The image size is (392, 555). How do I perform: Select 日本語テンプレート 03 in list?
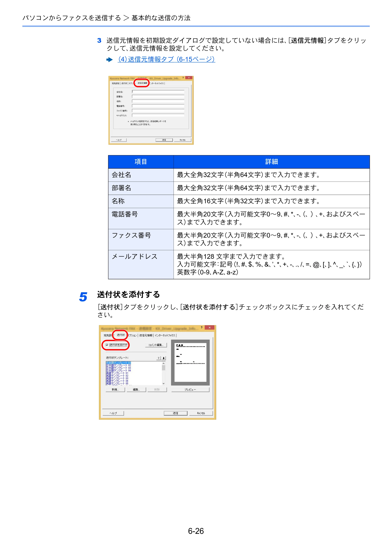118,368
